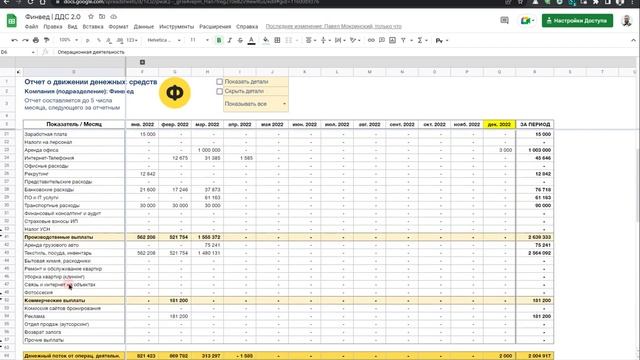
Task: Expand the column group plus button
Action: tap(142, 62)
